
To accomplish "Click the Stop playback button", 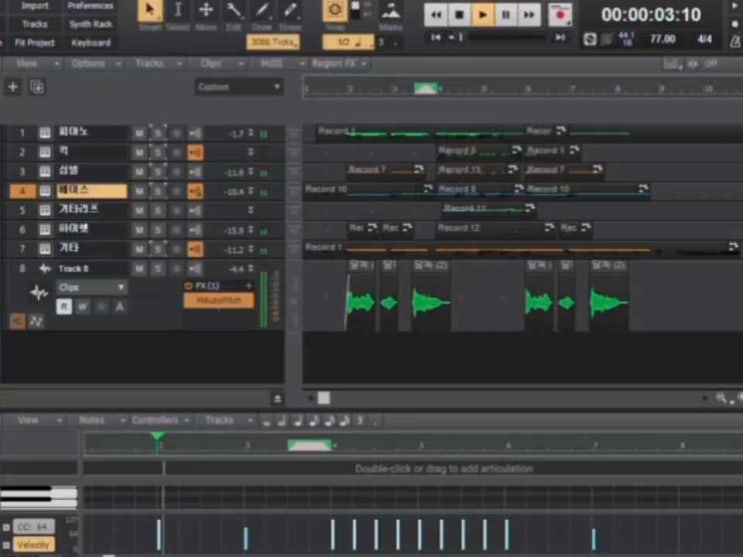I will pyautogui.click(x=460, y=14).
